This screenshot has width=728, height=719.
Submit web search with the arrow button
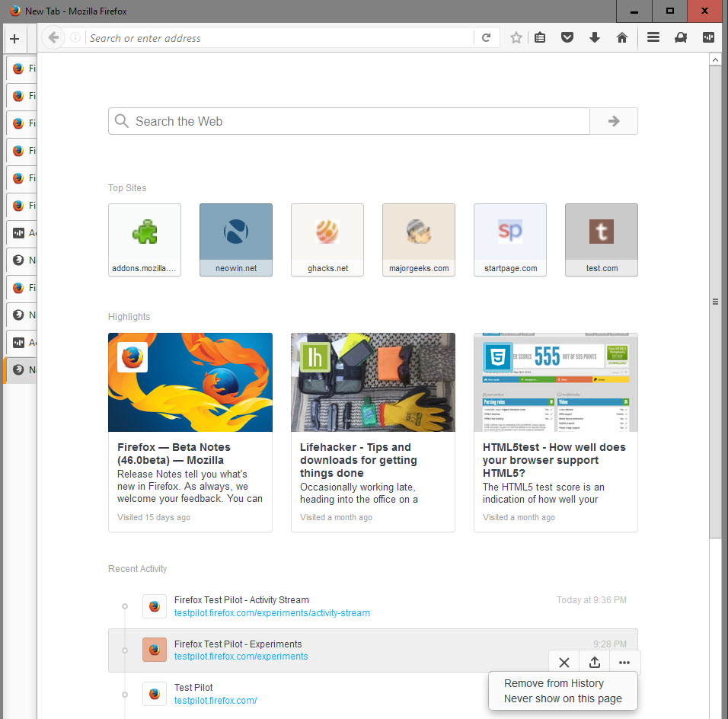click(x=613, y=121)
